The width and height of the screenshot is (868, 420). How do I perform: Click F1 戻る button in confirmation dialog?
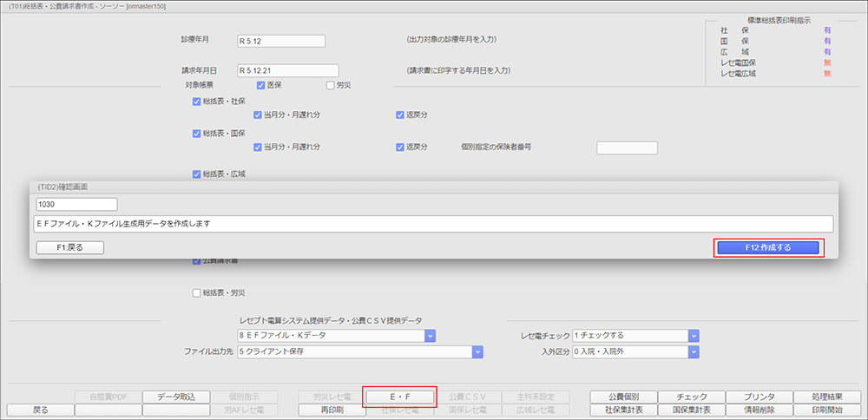70,247
